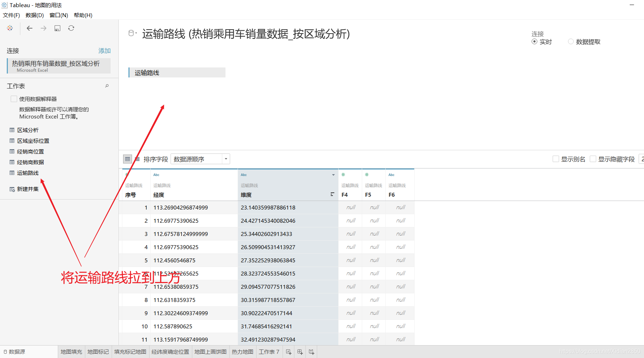The image size is (644, 358).
Task: Click the new story icon
Action: [311, 352]
